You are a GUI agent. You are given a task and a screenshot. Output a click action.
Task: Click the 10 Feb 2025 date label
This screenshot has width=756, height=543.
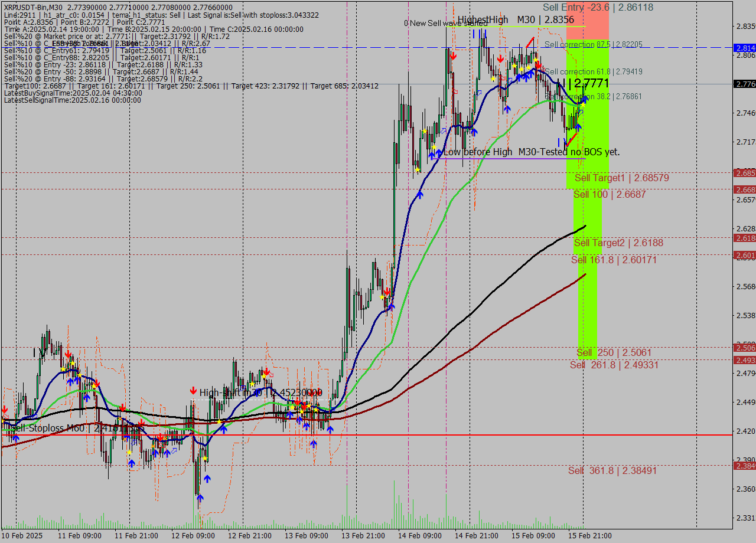(23, 535)
